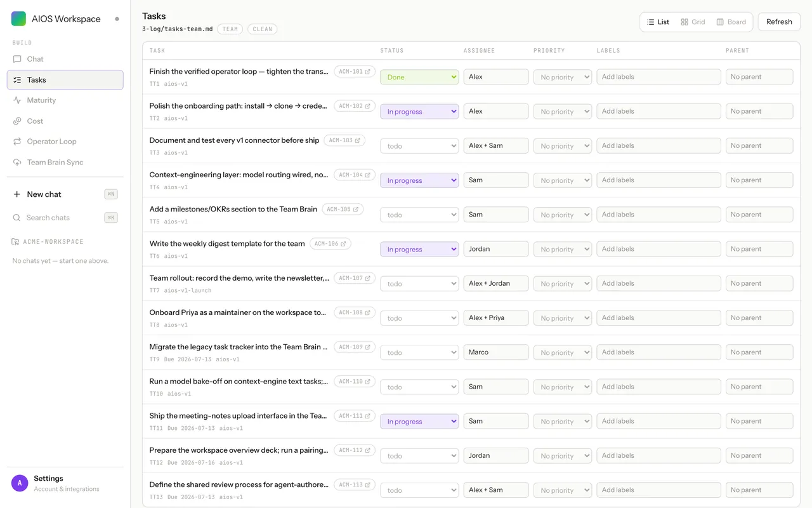The height and width of the screenshot is (508, 812).
Task: Open ACM-111 external link badge
Action: (x=355, y=416)
